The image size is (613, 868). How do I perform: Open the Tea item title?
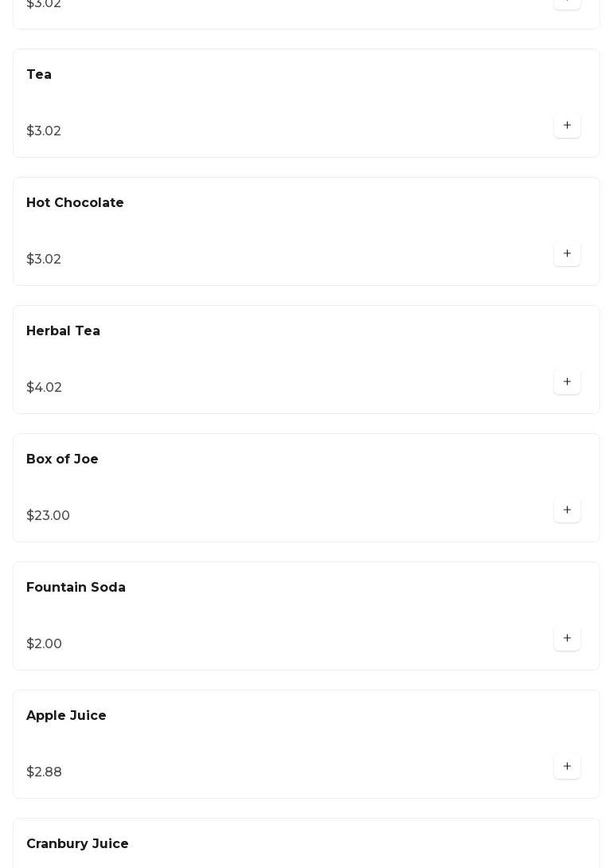click(x=39, y=74)
